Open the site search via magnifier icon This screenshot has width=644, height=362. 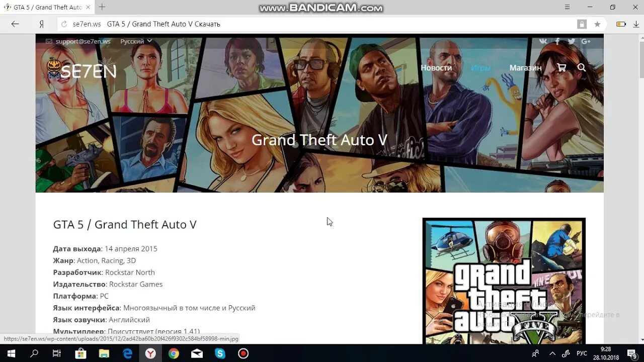582,67
